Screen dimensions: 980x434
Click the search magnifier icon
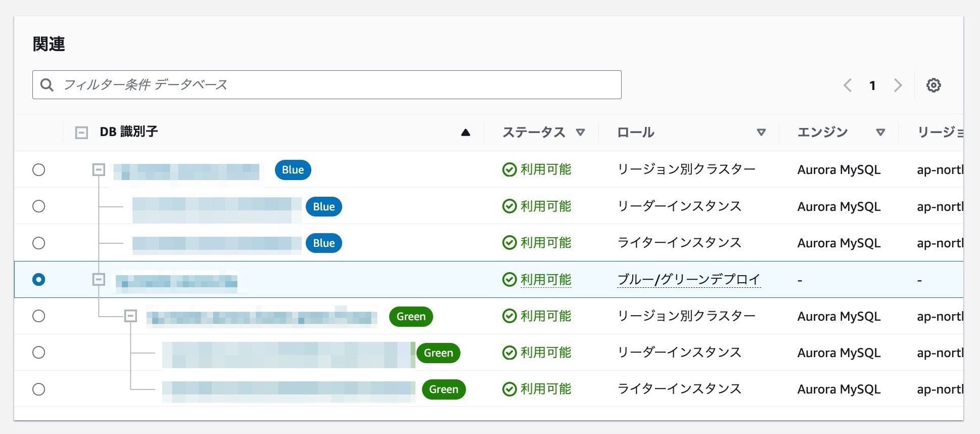[x=47, y=85]
